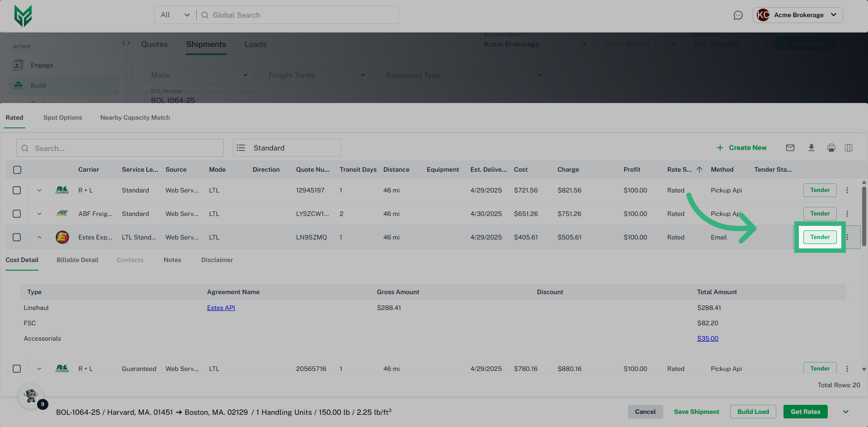
Task: Tender the Estes Express quote
Action: (x=820, y=237)
